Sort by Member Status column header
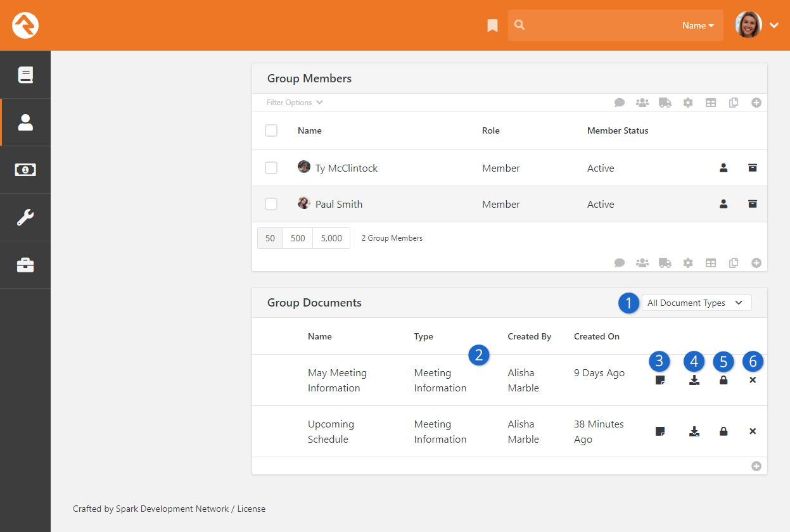 618,130
